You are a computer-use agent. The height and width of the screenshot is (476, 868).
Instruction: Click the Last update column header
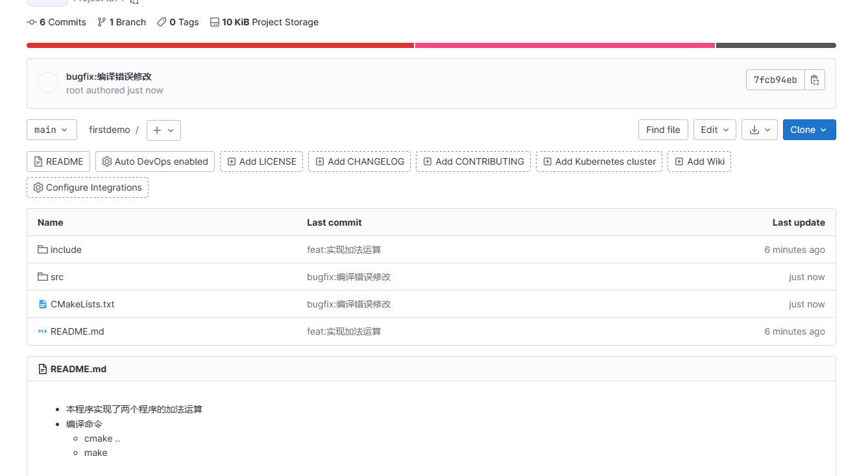pyautogui.click(x=799, y=222)
